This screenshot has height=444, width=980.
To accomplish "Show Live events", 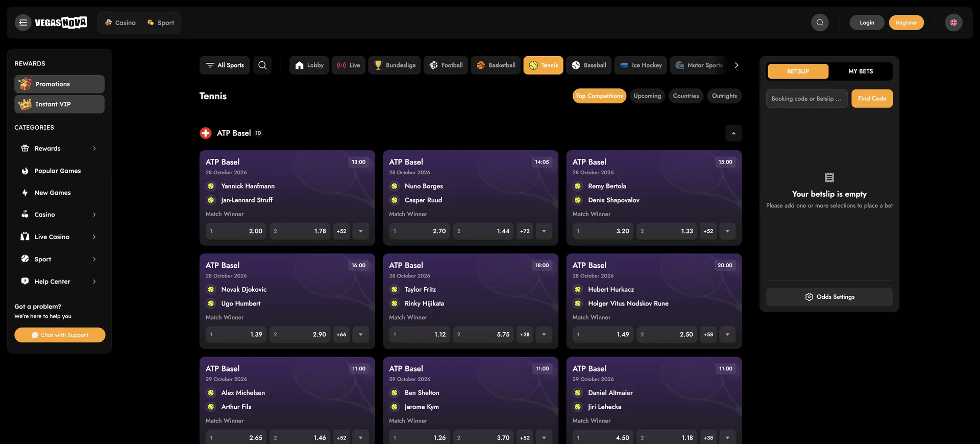I will 349,65.
